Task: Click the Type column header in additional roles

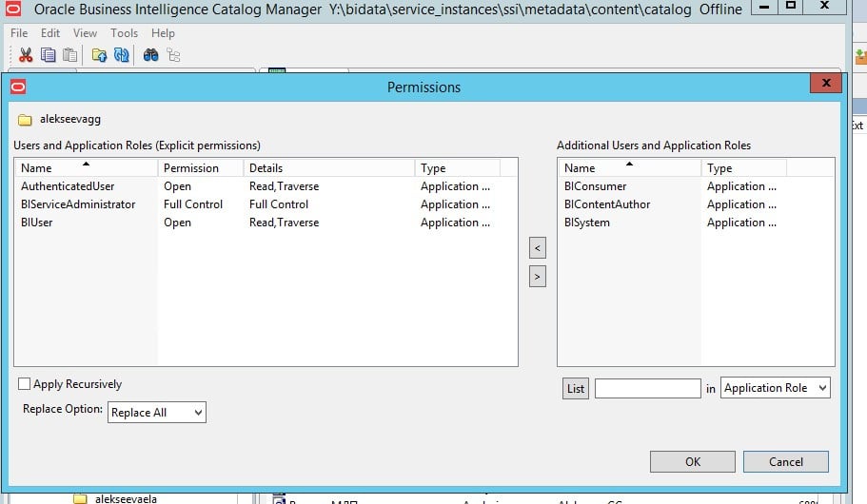Action: pos(743,167)
